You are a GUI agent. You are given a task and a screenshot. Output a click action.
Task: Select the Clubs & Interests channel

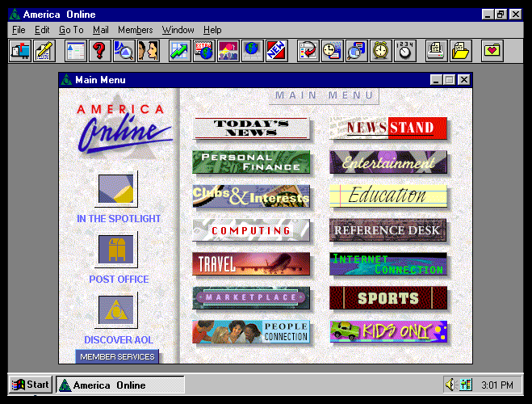click(251, 196)
